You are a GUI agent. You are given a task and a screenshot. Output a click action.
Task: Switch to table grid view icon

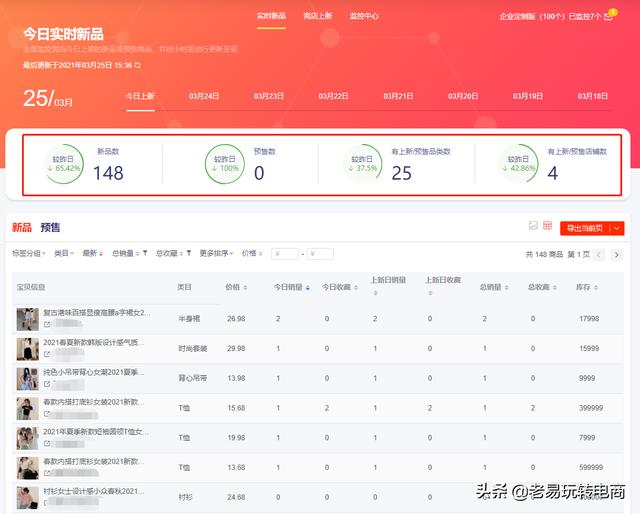click(547, 226)
